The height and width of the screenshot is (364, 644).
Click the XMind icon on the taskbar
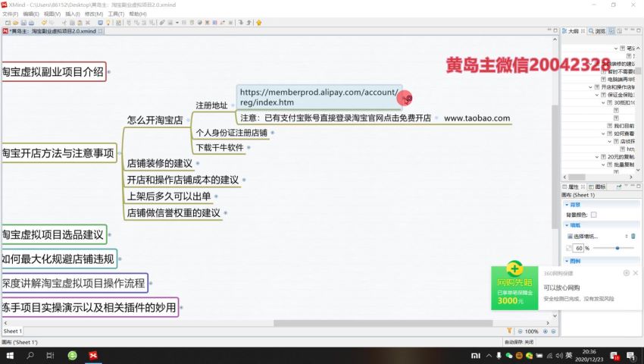[x=93, y=356]
